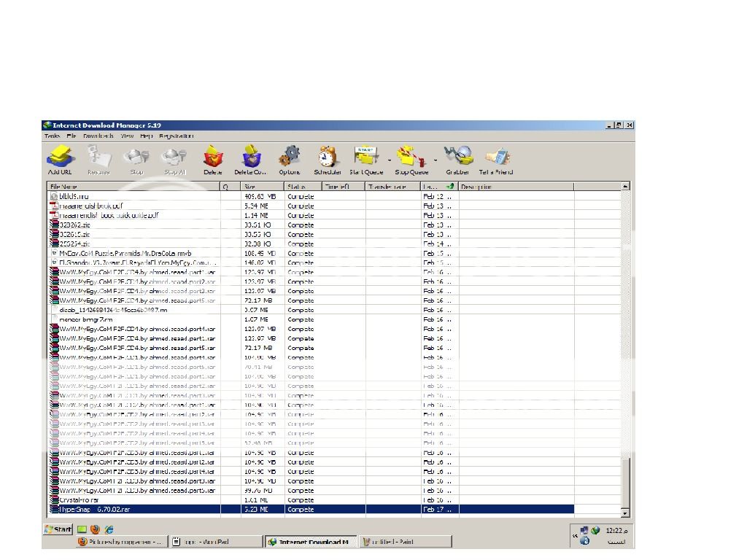Switch to the untitled - Paint taskbar button
Image resolution: width=747 pixels, height=560 pixels.
pyautogui.click(x=406, y=542)
